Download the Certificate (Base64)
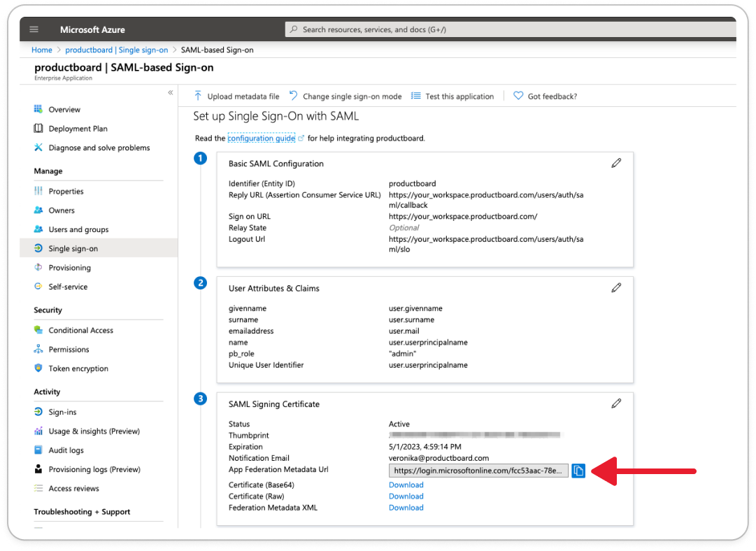756x551 pixels. (x=406, y=485)
